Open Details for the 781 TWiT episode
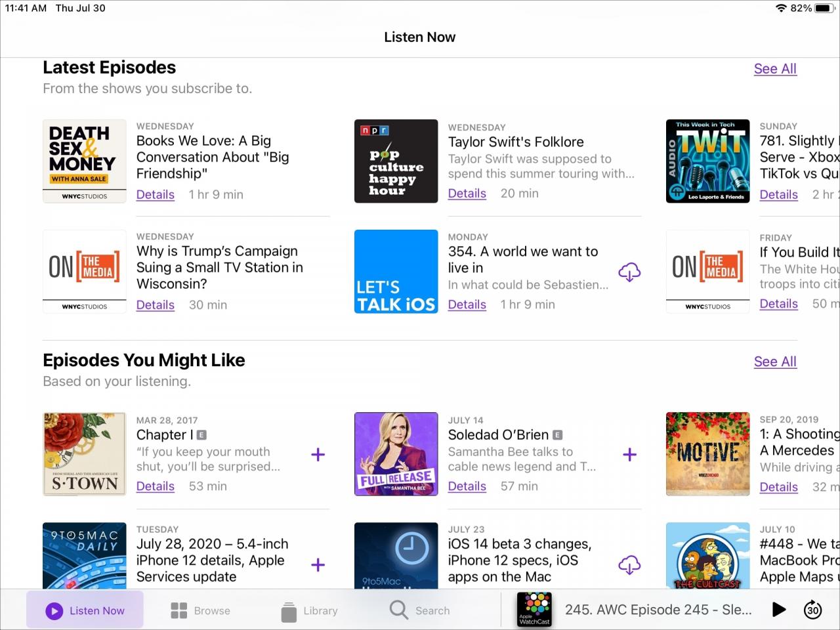The width and height of the screenshot is (840, 630). [x=779, y=195]
